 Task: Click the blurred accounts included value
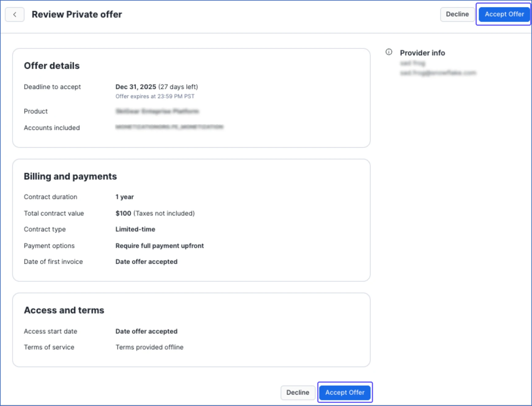pos(169,127)
